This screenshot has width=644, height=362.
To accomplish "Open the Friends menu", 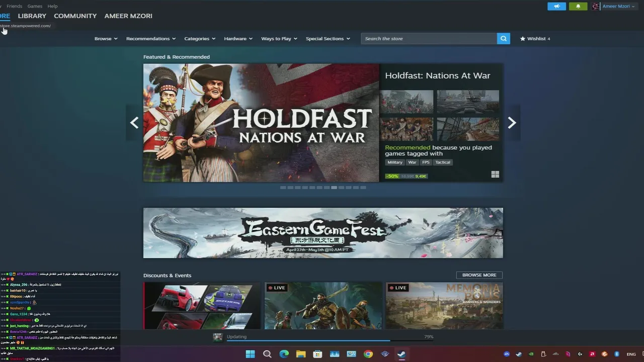I will click(x=14, y=6).
